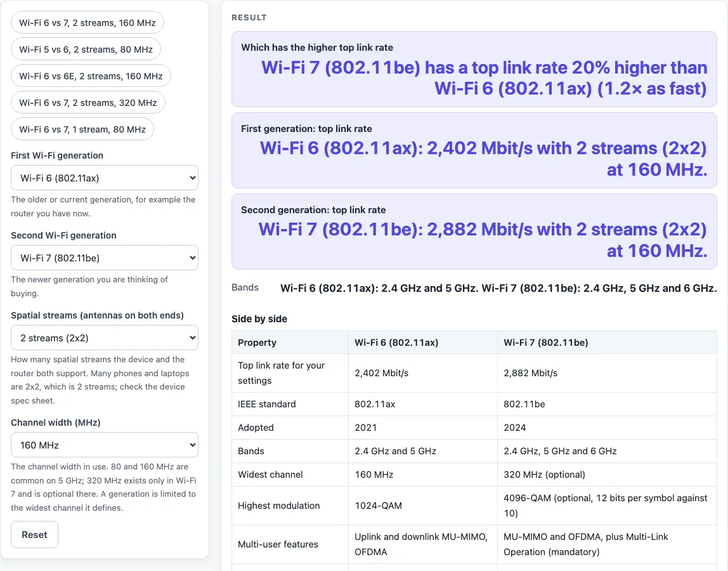Click 'Which has the higher top link rate' caption
This screenshot has width=728, height=571.
pyautogui.click(x=317, y=48)
